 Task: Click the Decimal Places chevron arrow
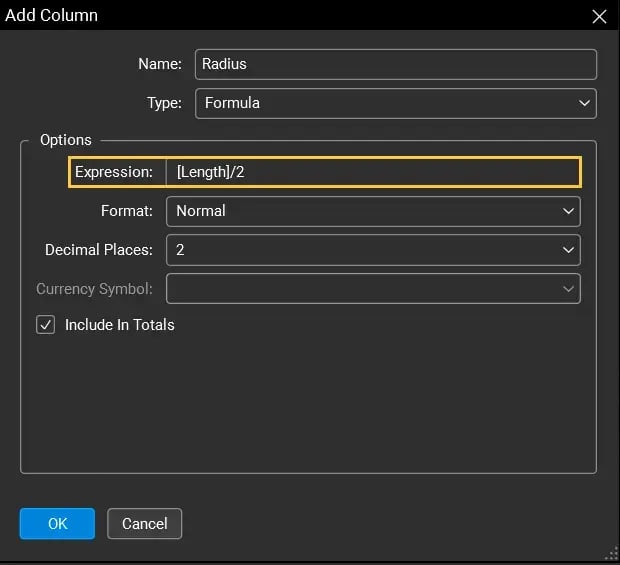coord(568,250)
